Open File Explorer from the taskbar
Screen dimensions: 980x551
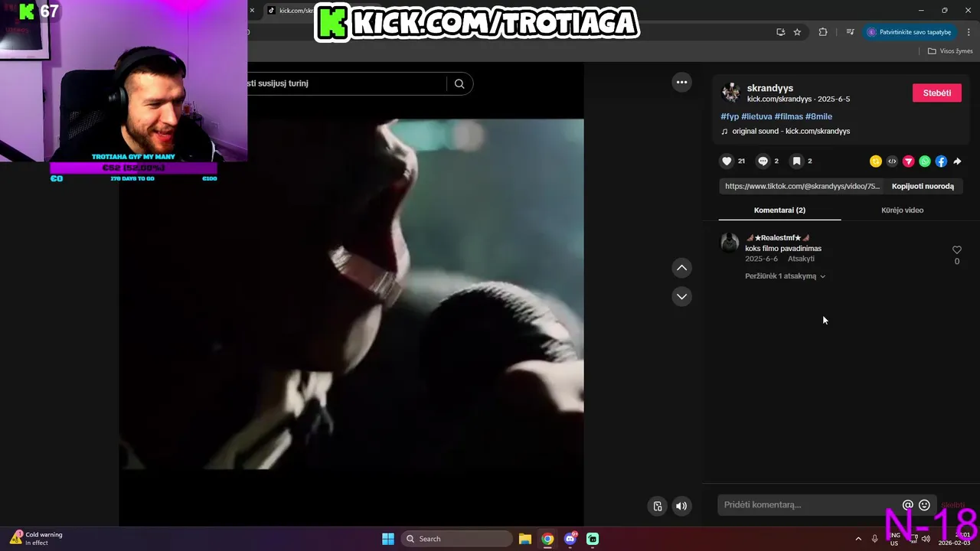click(x=525, y=539)
